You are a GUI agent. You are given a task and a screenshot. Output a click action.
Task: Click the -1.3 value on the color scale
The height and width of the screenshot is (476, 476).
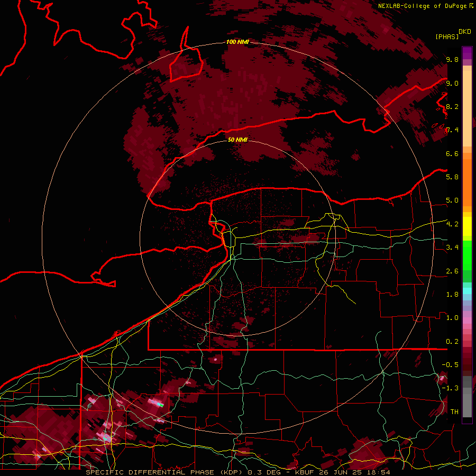coord(450,388)
